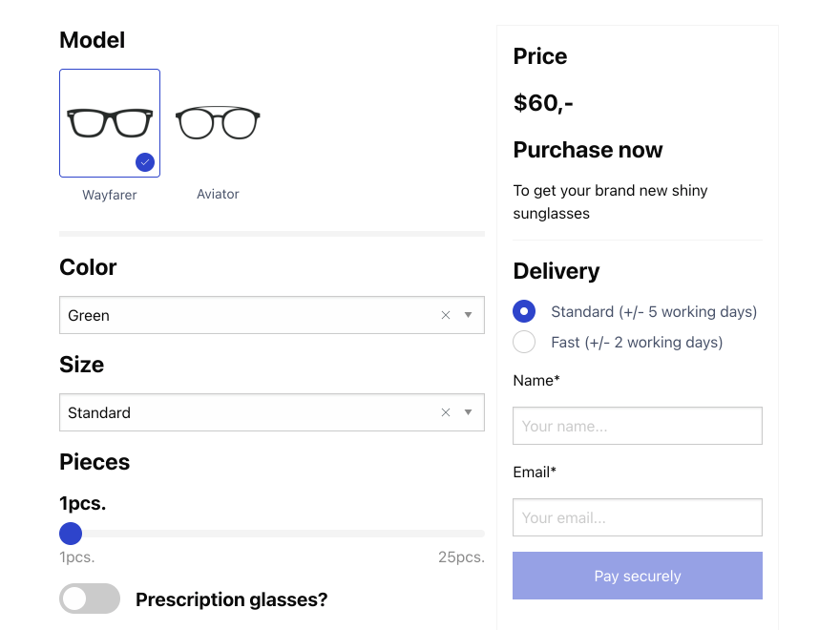Clear the Standard size selection

coord(445,412)
